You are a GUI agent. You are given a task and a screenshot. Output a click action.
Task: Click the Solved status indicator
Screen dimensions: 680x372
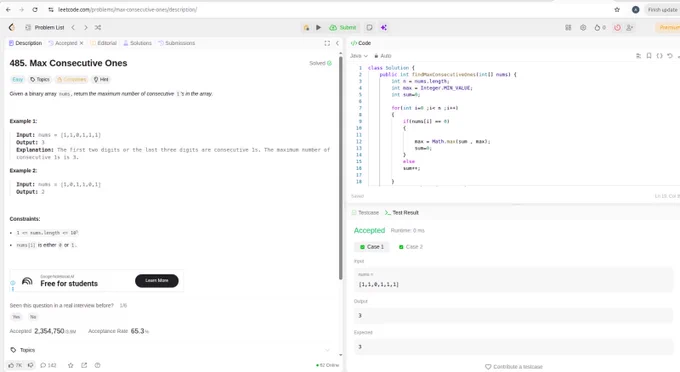320,63
